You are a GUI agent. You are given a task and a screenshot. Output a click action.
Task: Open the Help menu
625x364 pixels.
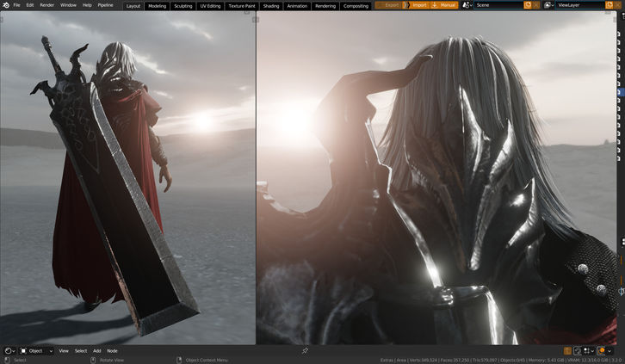(87, 5)
